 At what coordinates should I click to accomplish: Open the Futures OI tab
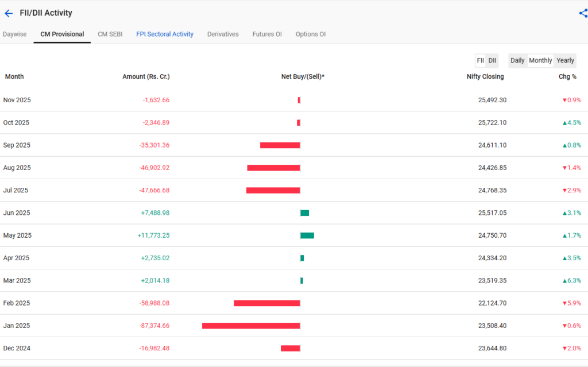coord(267,34)
